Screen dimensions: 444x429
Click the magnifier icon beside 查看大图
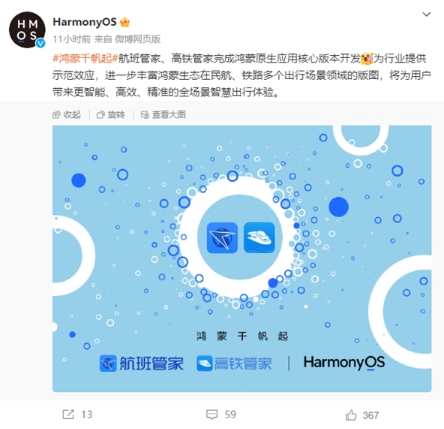coord(145,115)
